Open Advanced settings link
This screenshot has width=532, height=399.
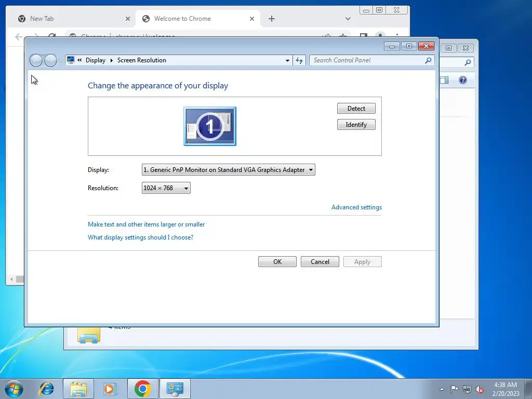point(356,207)
